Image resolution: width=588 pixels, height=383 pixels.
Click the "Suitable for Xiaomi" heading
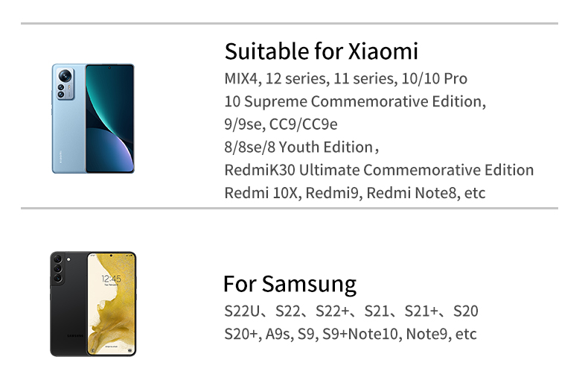[x=321, y=51]
